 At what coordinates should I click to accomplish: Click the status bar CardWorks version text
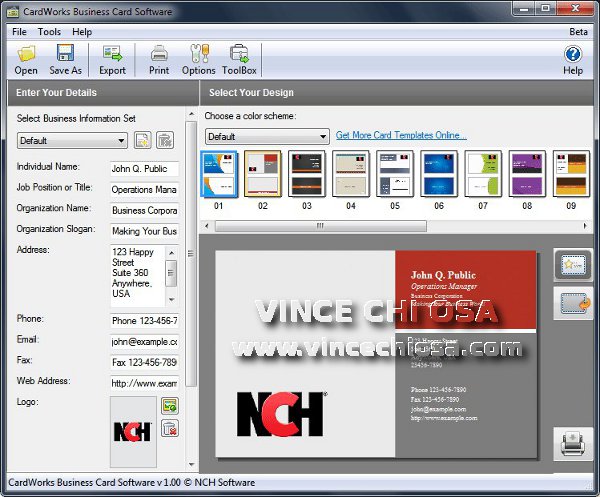[x=132, y=482]
